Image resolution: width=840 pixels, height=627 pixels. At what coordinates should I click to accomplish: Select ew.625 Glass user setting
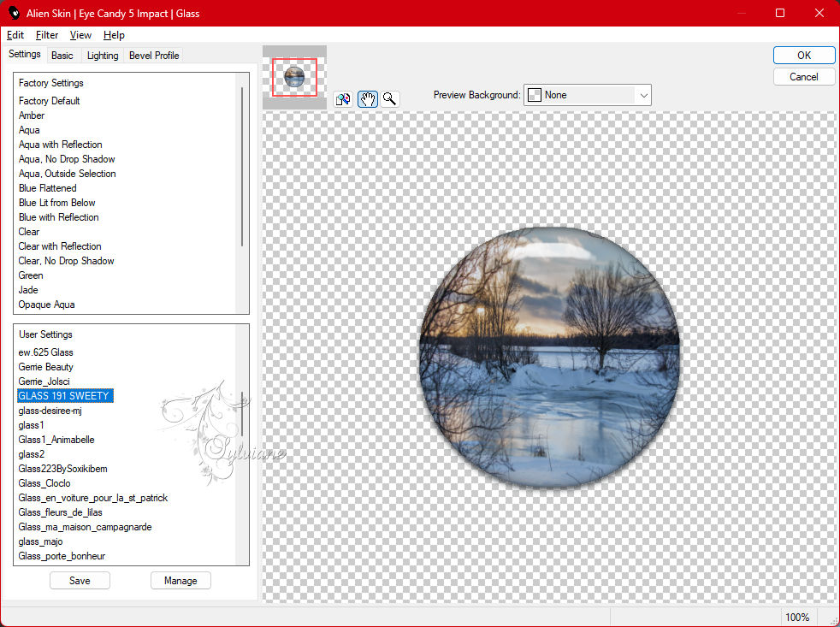pyautogui.click(x=45, y=352)
